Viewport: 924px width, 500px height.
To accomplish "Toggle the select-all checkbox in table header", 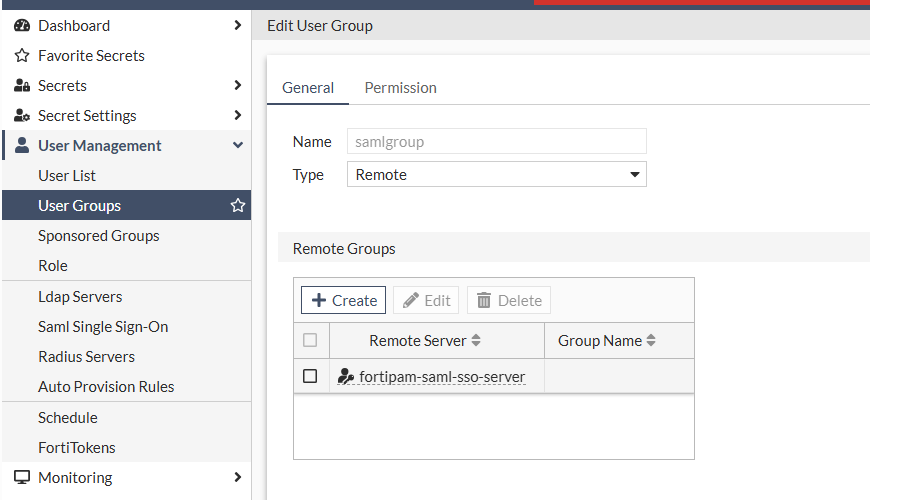I will [310, 340].
